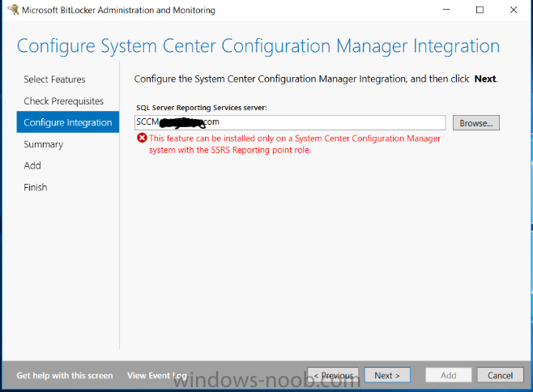The image size is (533, 392).
Task: Click the SQL Server Reporting Services server label
Action: click(202, 108)
